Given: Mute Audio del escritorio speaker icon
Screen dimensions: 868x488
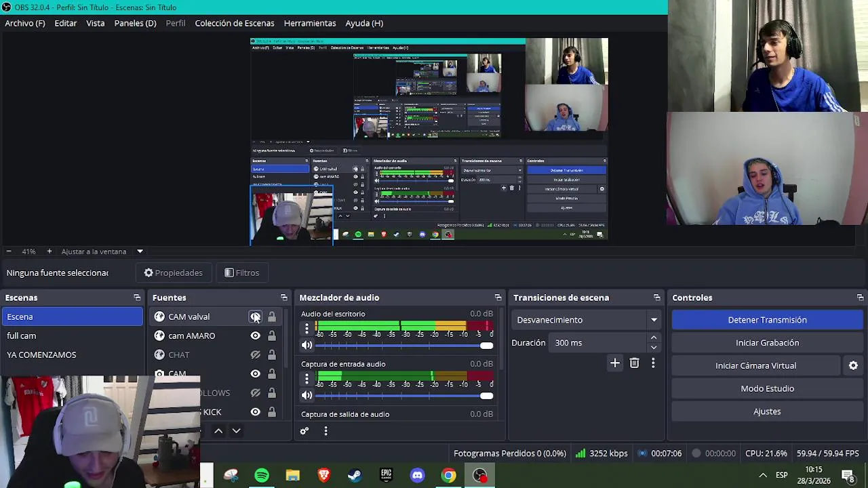Looking at the screenshot, I should coord(307,346).
